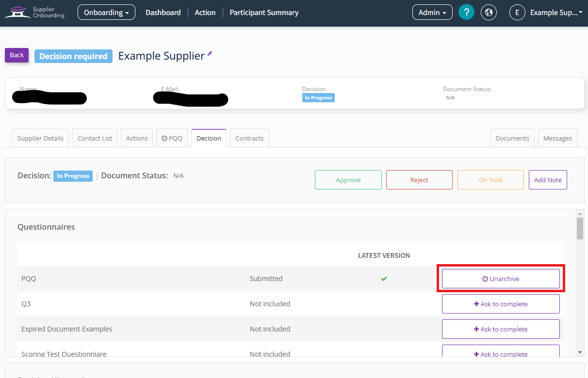Screen dimensions: 588x378
Task: Click the scrollbar up arrow
Action: click(x=580, y=213)
